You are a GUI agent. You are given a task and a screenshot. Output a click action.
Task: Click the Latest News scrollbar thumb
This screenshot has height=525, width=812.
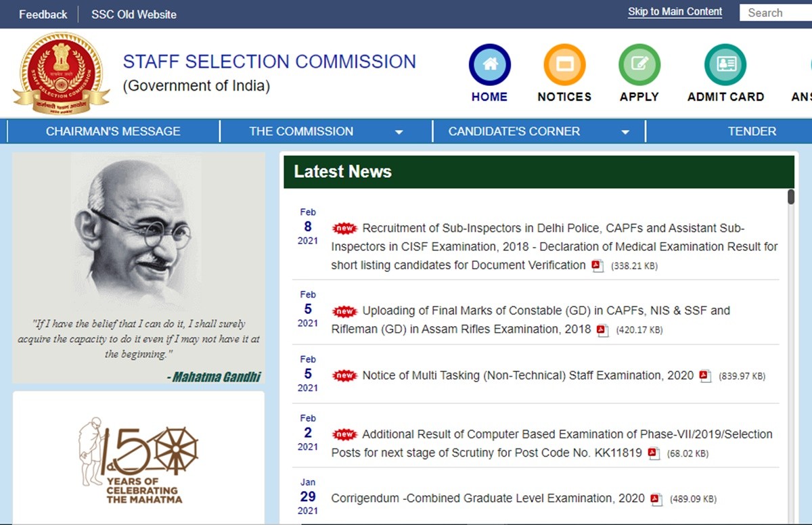(790, 197)
